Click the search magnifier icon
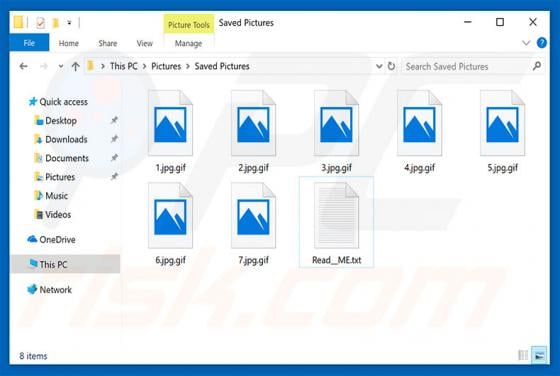Viewport: 560px width, 376px height. click(536, 66)
